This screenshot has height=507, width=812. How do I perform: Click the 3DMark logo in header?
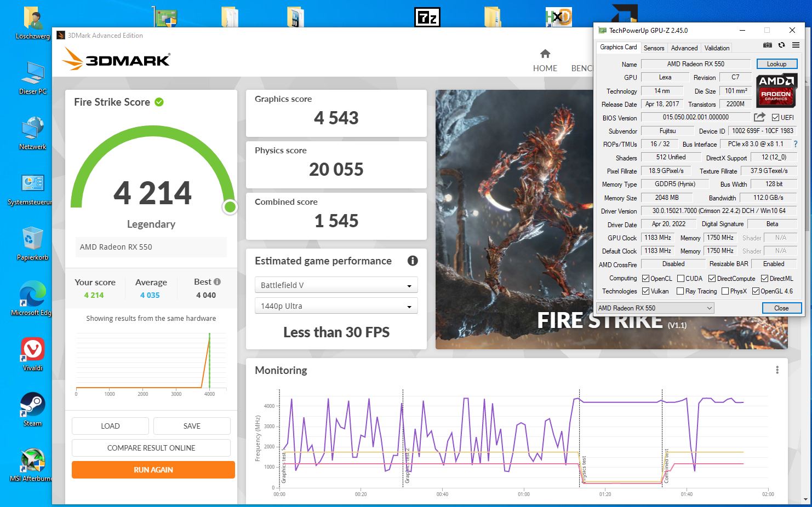116,59
